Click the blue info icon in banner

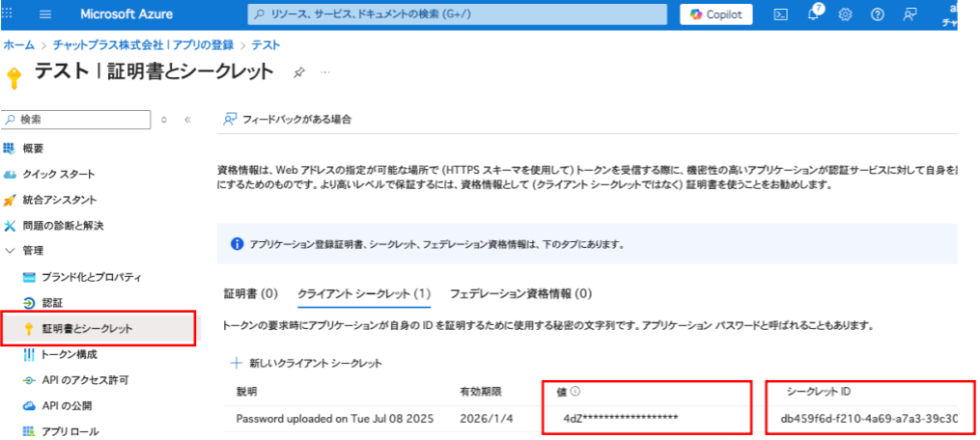tap(237, 244)
